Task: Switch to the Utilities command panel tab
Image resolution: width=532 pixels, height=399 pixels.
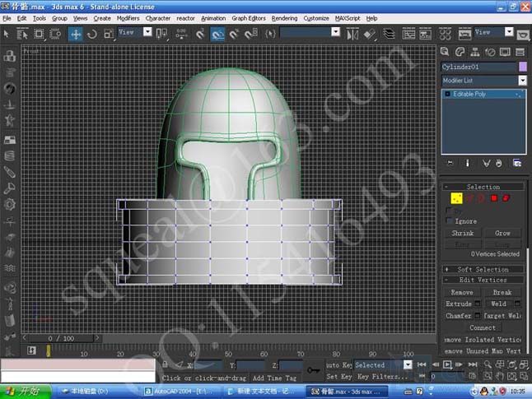Action: tap(520, 52)
